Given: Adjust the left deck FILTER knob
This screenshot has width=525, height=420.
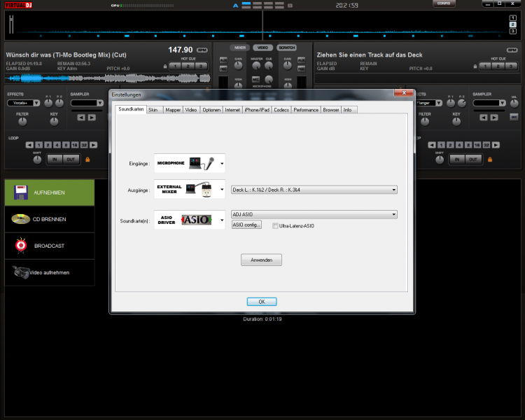Looking at the screenshot, I should click(x=22, y=122).
